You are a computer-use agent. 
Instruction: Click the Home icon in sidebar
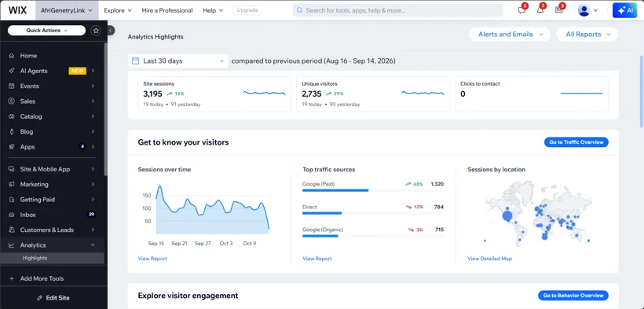[12, 56]
